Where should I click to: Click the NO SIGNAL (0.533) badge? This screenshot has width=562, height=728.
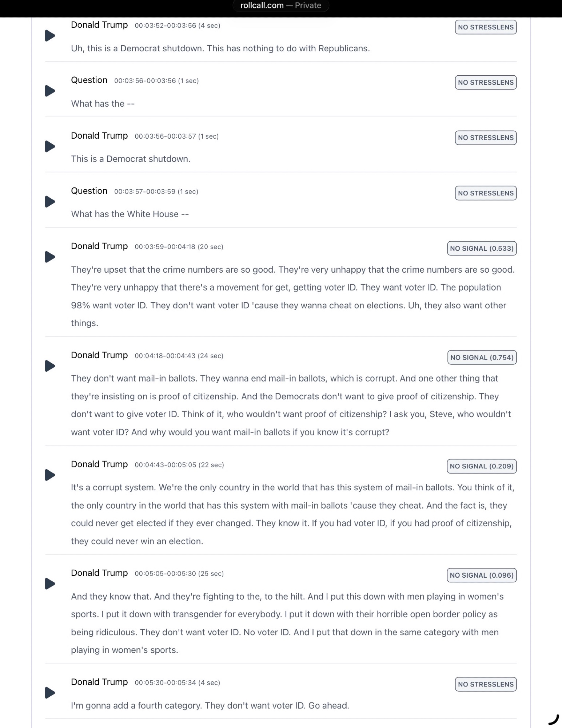pyautogui.click(x=482, y=248)
